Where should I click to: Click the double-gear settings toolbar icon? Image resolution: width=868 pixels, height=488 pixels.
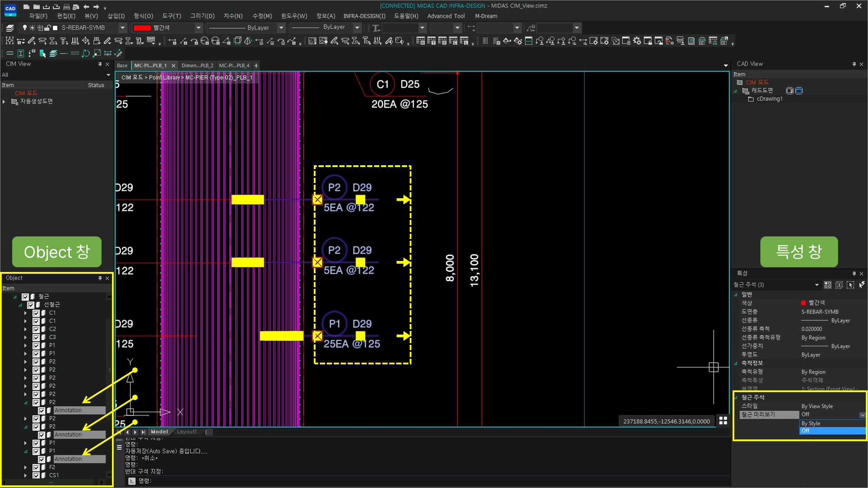(637, 41)
